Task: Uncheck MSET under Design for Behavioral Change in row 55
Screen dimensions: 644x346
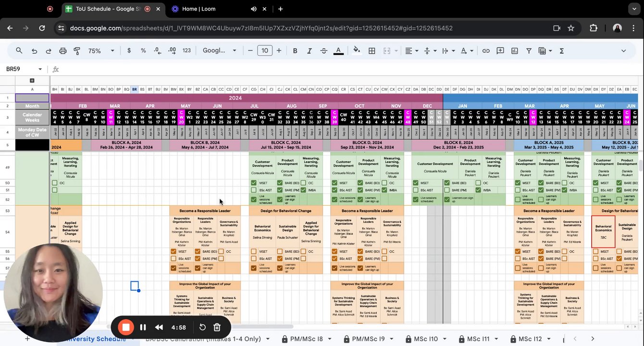Action: (x=254, y=251)
